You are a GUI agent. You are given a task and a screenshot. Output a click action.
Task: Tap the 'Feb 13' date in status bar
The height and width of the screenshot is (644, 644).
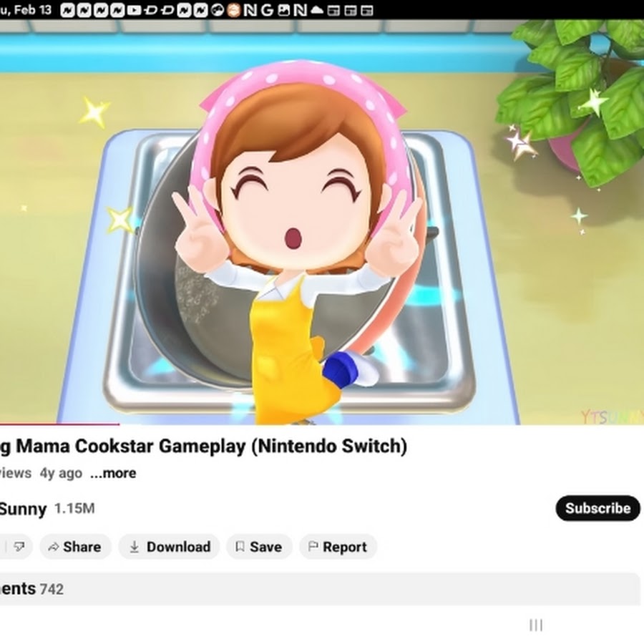pyautogui.click(x=33, y=10)
